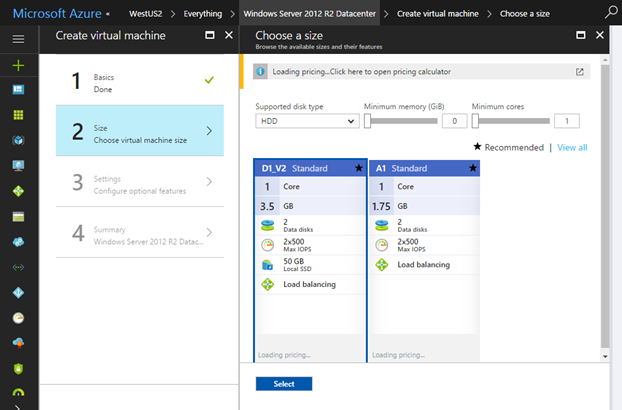Open the hamburger menu in the sidebar
The height and width of the screenshot is (410, 622).
click(18, 38)
